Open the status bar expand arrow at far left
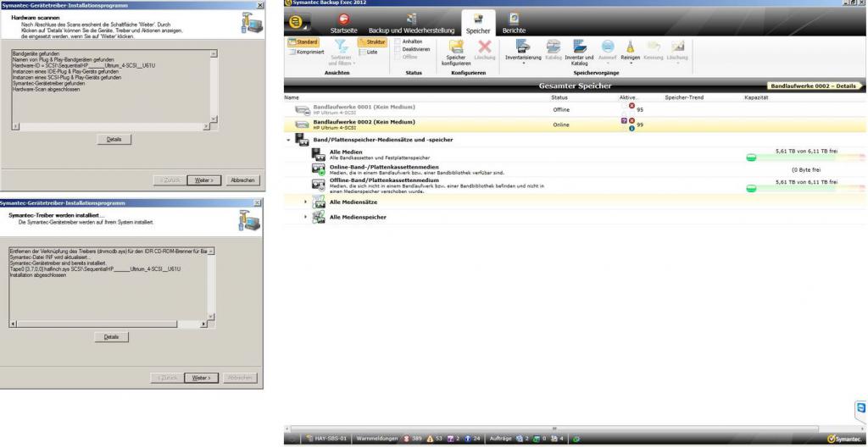Image resolution: width=868 pixels, height=448 pixels. pos(292,439)
